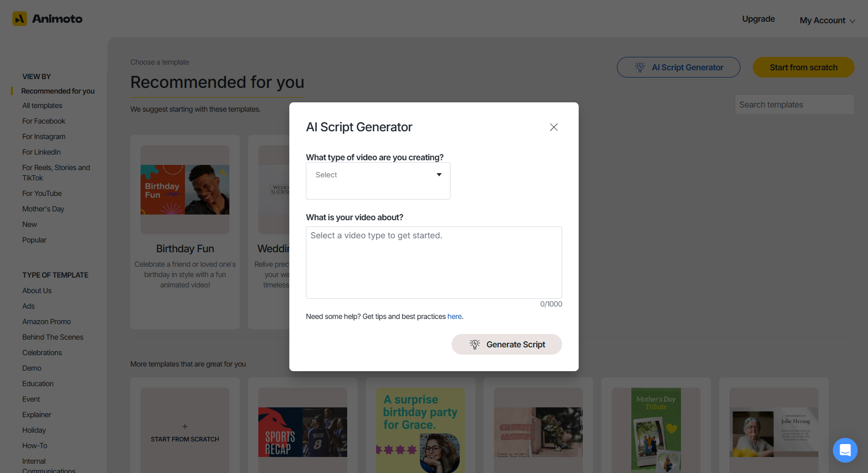Click the lightbulb icon in Generate Script
Viewport: 868px width, 473px height.
475,344
